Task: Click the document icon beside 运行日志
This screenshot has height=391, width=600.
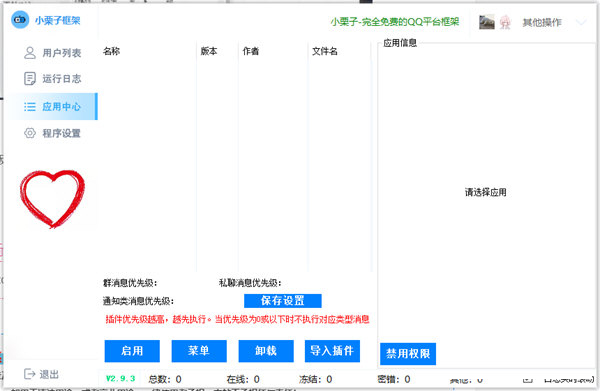Action: point(30,79)
